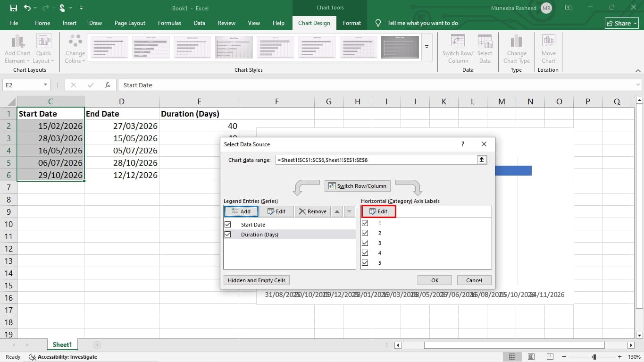The image size is (644, 362).
Task: Click Switch Row/Column in the ribbon
Action: [x=458, y=49]
